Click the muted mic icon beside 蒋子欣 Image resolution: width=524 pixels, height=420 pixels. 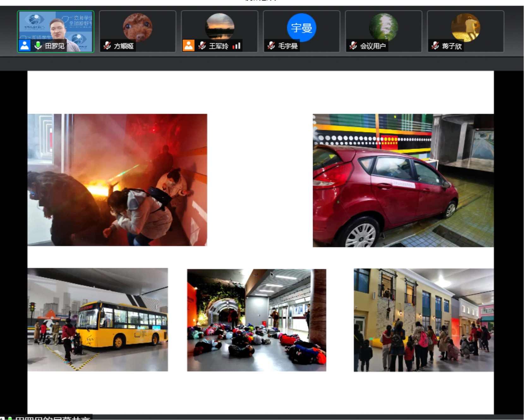(x=435, y=46)
